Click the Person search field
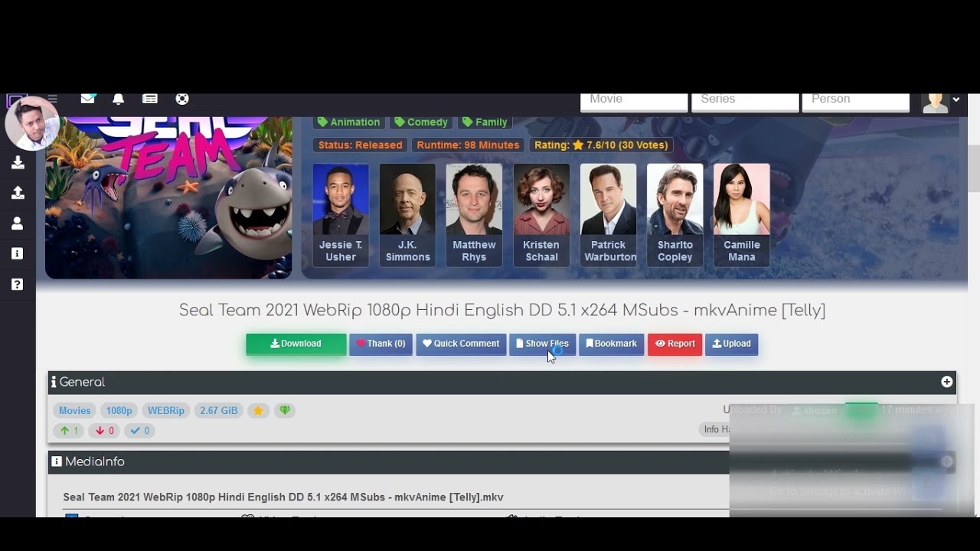The image size is (980, 551). 855,102
